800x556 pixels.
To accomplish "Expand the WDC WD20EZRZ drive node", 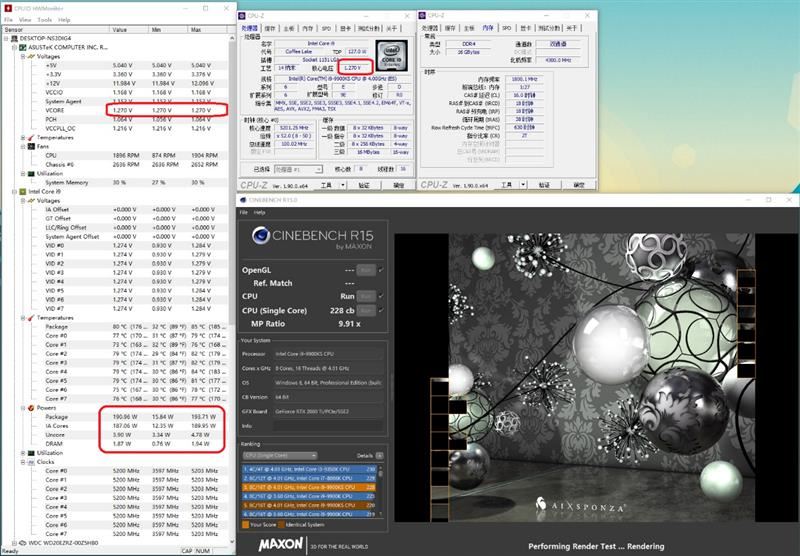I will (x=14, y=543).
